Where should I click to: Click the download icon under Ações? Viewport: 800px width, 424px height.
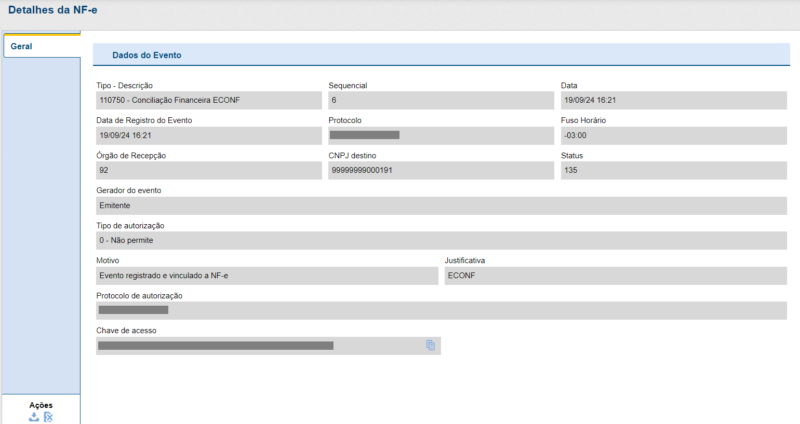click(34, 416)
